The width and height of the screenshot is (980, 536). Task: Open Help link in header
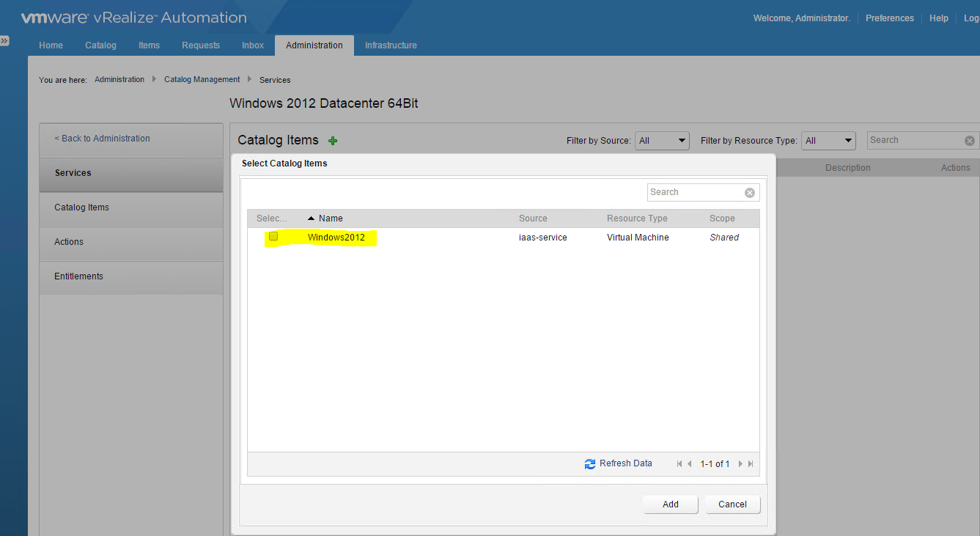pyautogui.click(x=939, y=18)
